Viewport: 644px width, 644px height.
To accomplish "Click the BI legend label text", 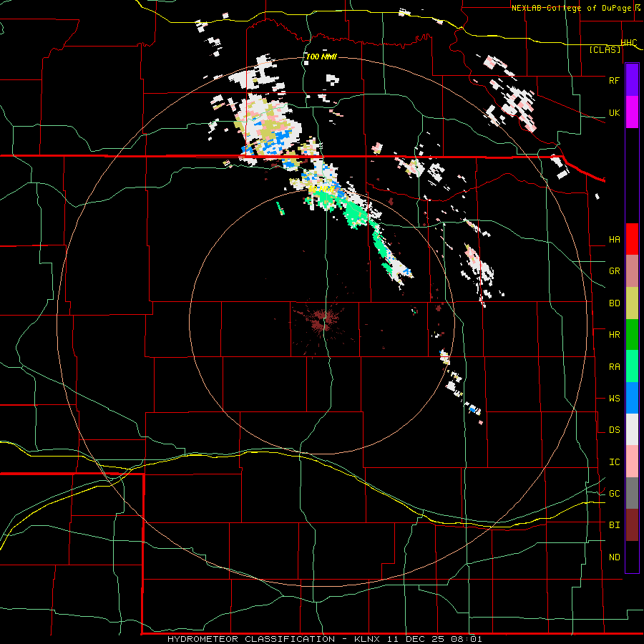I will 614,525.
